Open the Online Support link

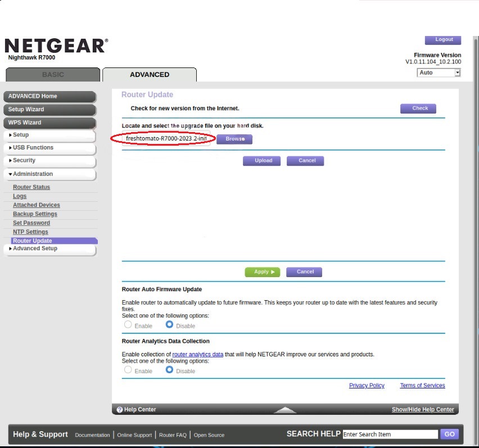134,435
